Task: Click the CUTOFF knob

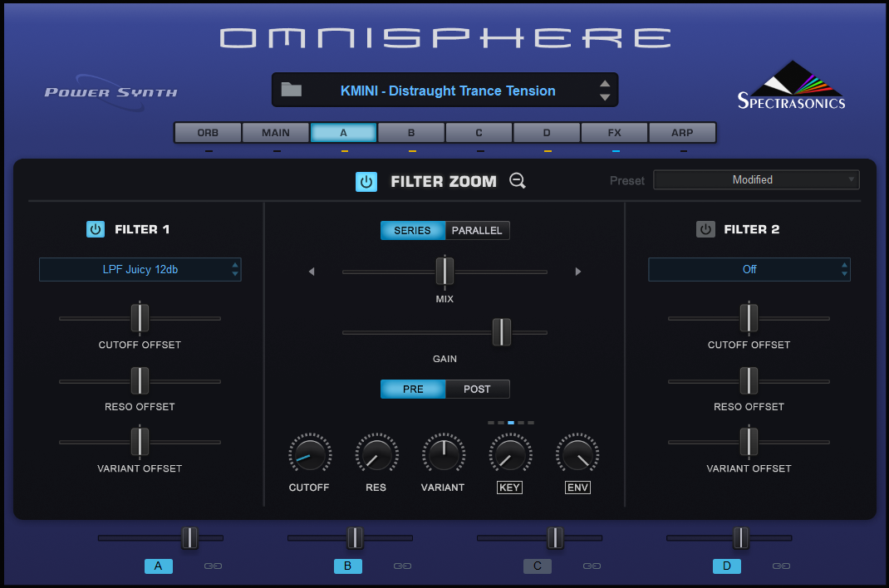Action: point(310,453)
